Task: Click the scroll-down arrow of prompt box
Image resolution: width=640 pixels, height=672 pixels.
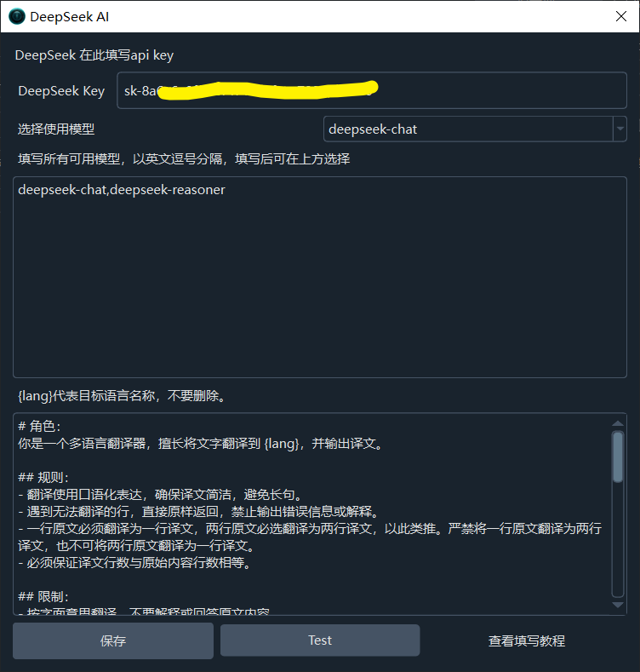Action: pos(618,605)
